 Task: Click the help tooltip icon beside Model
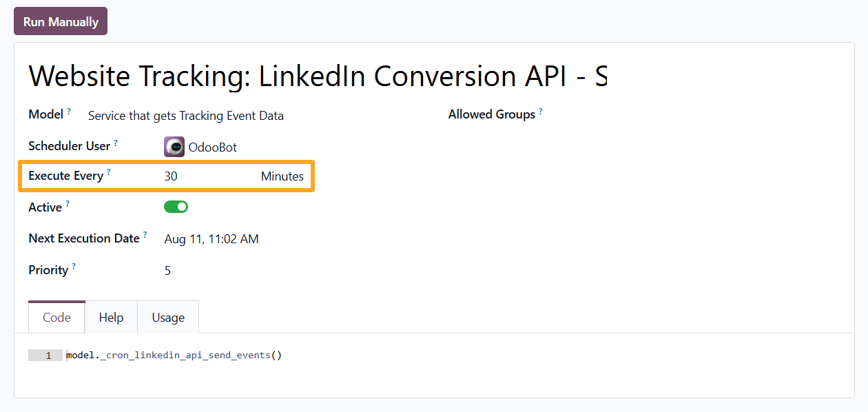pos(69,111)
